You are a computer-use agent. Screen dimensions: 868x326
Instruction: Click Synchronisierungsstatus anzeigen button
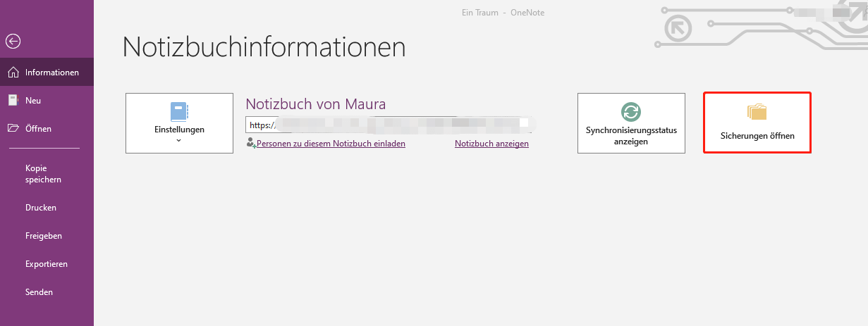(x=631, y=123)
